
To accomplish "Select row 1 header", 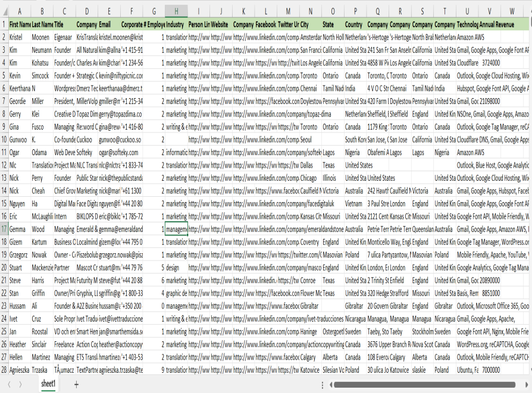I will coord(4,24).
